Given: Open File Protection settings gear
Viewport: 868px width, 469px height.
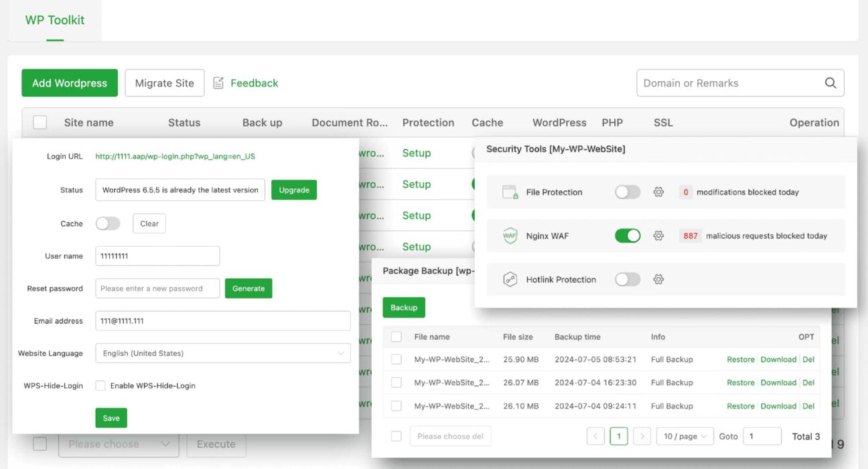Looking at the screenshot, I should coord(658,192).
